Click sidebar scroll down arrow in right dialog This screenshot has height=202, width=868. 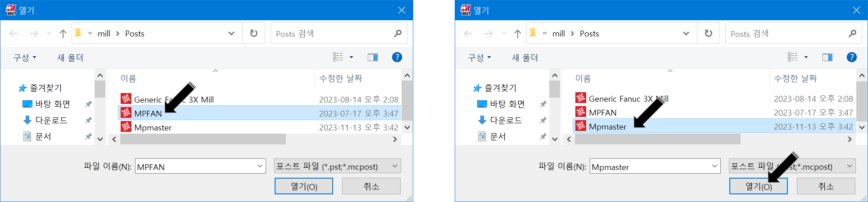[x=555, y=139]
